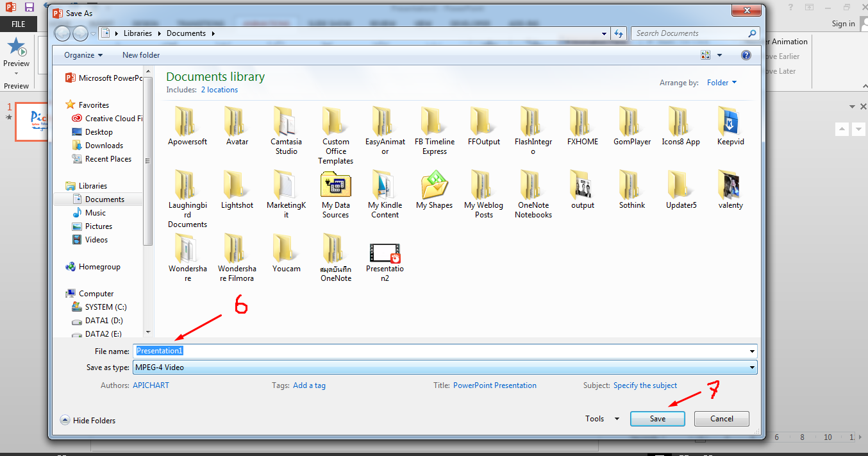Click the Back navigation arrow
The height and width of the screenshot is (456, 868).
point(63,33)
